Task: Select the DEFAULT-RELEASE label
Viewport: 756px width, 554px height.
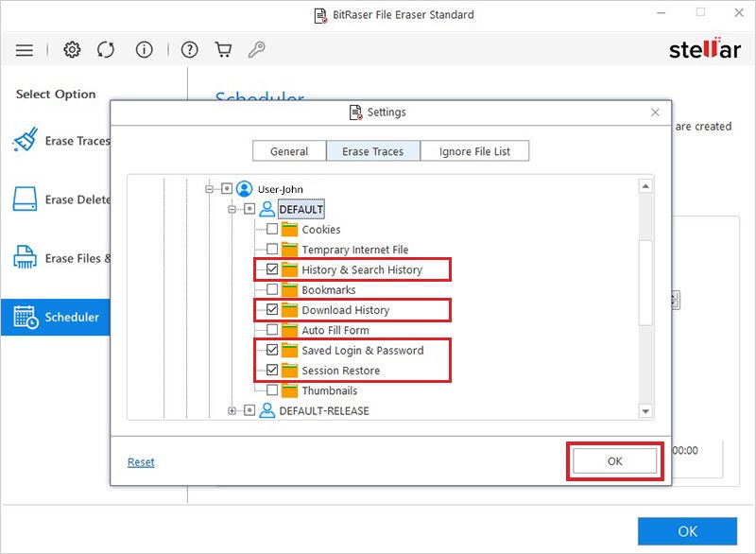Action: pyautogui.click(x=324, y=411)
